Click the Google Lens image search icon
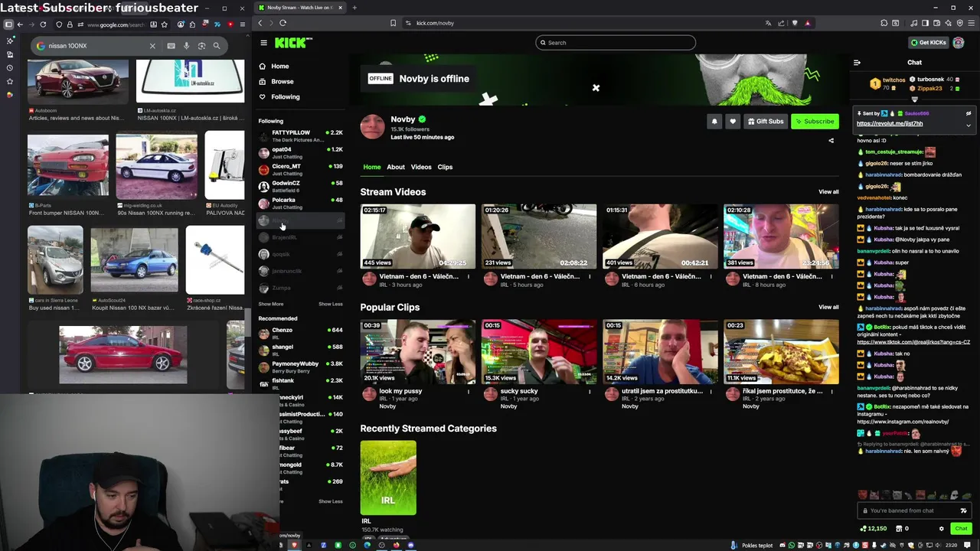 click(201, 46)
